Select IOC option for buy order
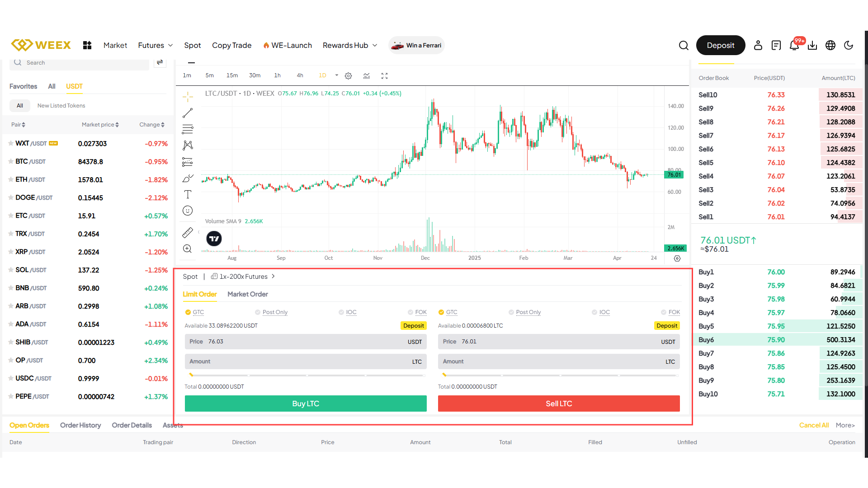 tap(348, 312)
